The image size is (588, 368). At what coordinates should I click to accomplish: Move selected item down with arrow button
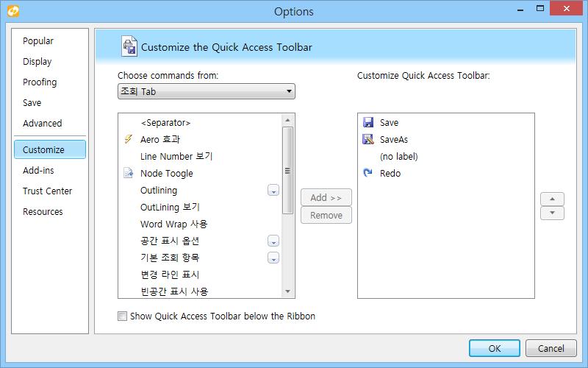pos(552,213)
